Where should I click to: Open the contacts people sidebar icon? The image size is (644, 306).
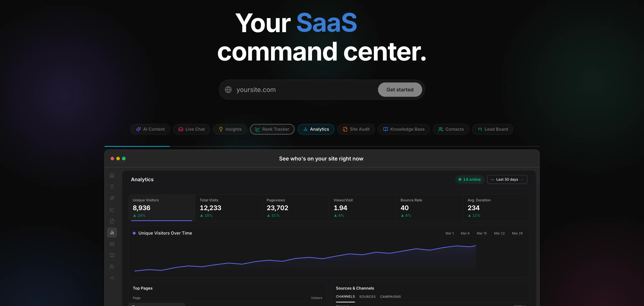click(112, 267)
